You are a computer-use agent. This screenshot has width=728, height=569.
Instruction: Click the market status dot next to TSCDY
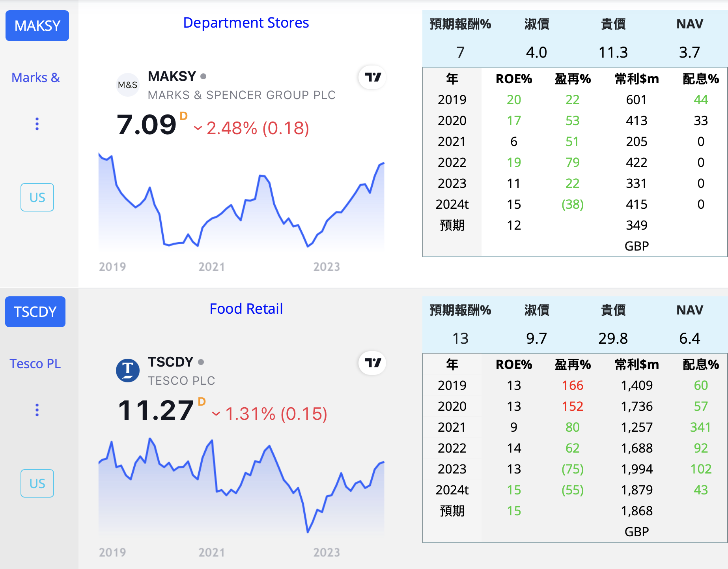tap(201, 362)
